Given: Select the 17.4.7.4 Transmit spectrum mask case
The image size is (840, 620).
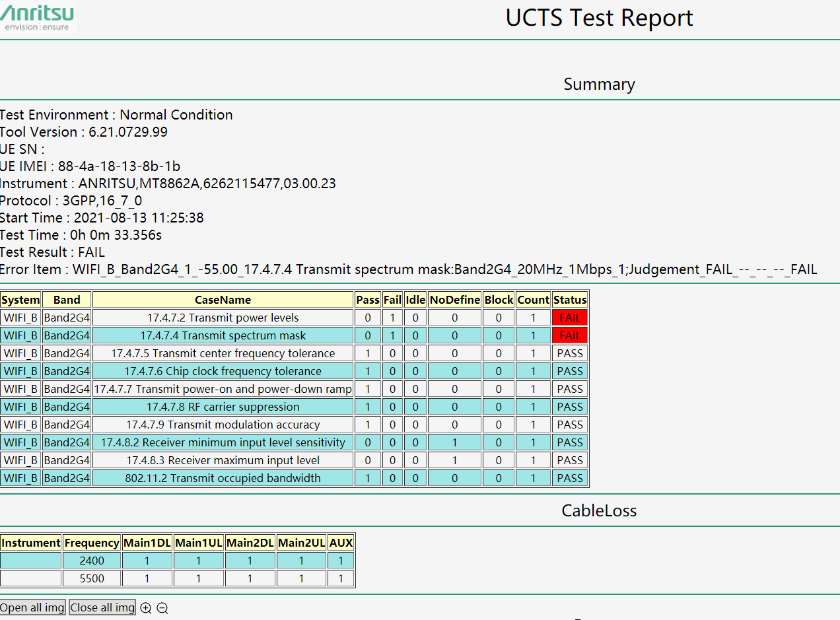Looking at the screenshot, I should (x=223, y=335).
